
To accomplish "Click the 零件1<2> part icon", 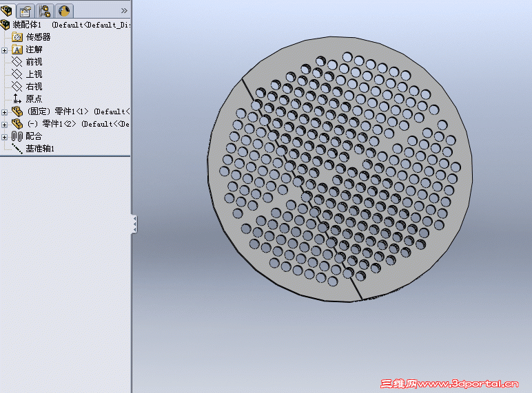I will 17,124.
